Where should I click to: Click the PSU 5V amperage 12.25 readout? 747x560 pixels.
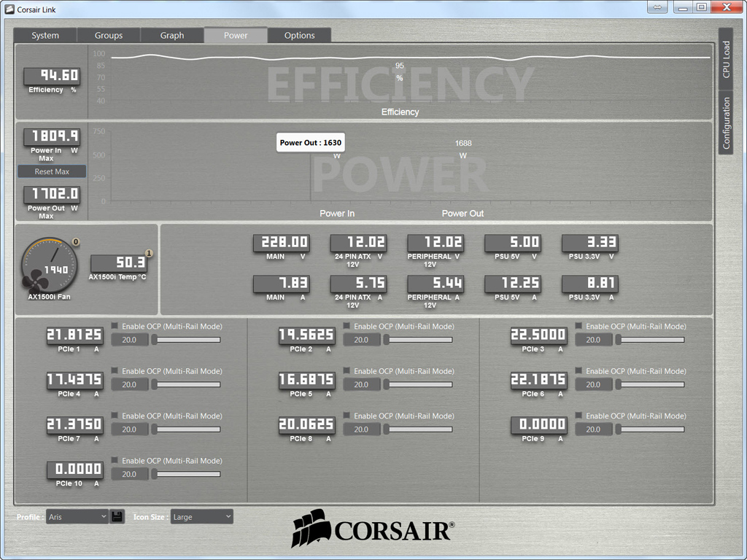[x=513, y=284]
